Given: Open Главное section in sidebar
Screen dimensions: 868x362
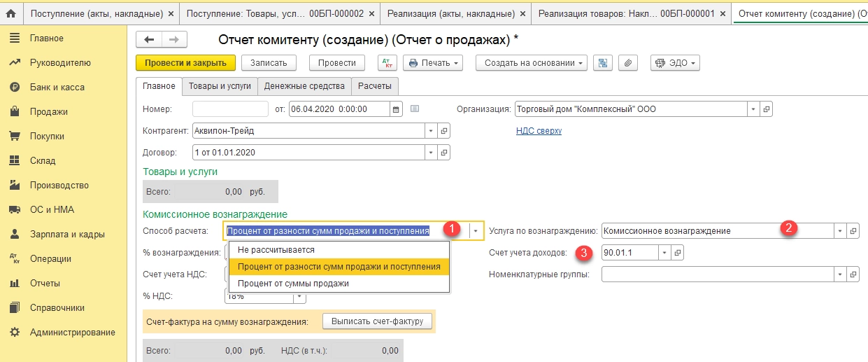Looking at the screenshot, I should [46, 38].
